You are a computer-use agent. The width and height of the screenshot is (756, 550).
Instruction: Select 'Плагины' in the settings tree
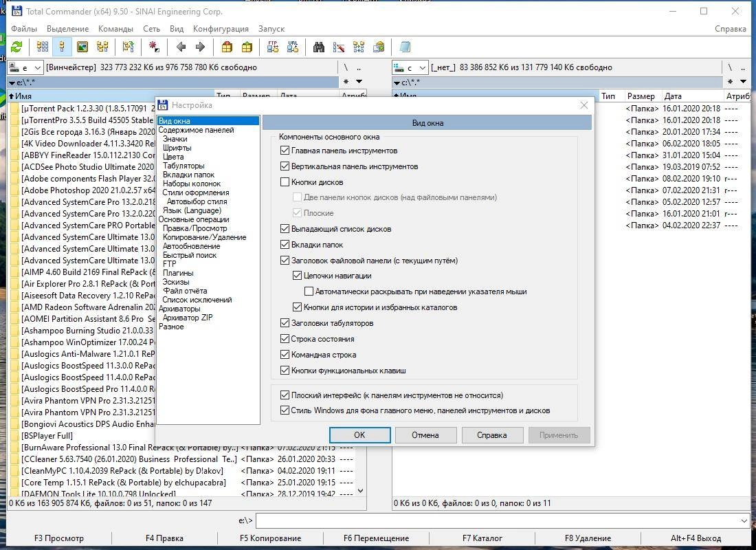[178, 273]
